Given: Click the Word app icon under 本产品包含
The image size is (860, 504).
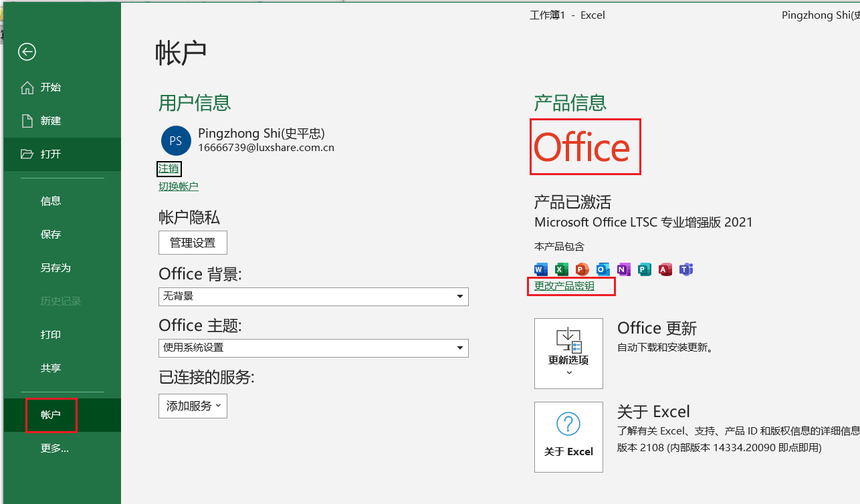Looking at the screenshot, I should tap(541, 269).
